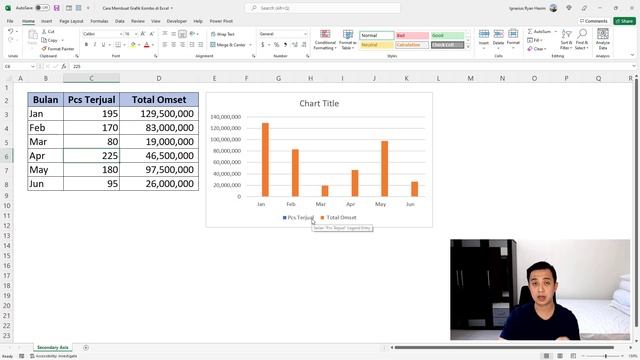The image size is (640, 360).
Task: Select the Pcs Terjual legend entry in chart
Action: click(298, 218)
